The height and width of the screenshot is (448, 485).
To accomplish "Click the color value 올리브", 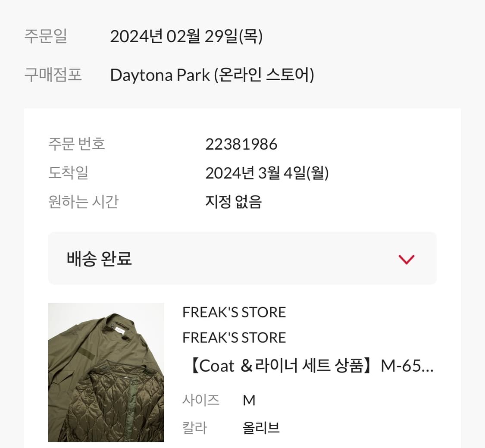I will (261, 428).
